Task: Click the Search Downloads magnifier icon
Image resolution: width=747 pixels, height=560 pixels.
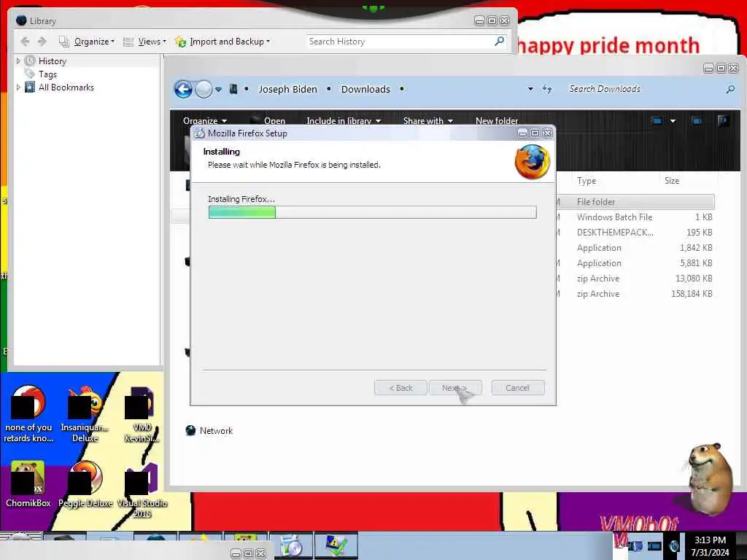Action: coord(730,89)
